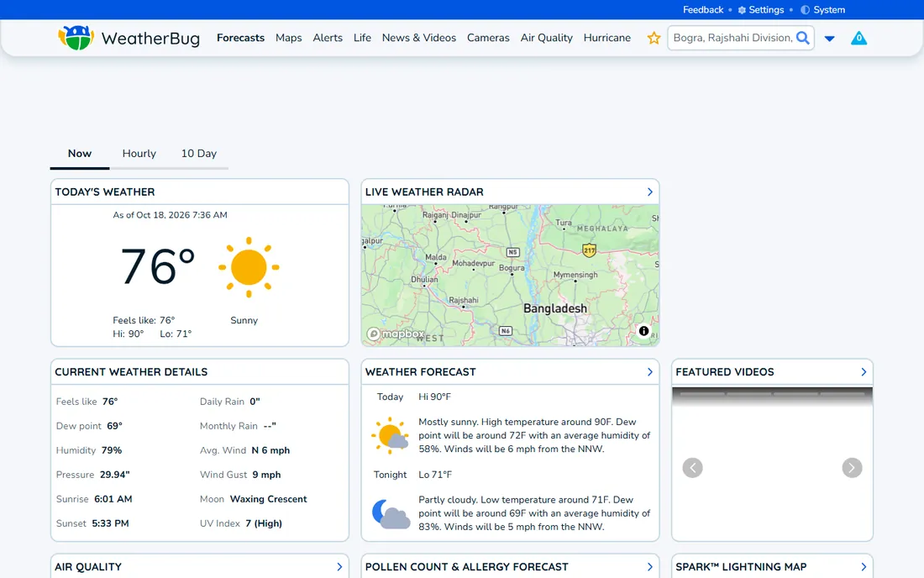This screenshot has height=578, width=924.
Task: Expand Pollen Count & Allergy Forecast chevron
Action: tap(649, 567)
